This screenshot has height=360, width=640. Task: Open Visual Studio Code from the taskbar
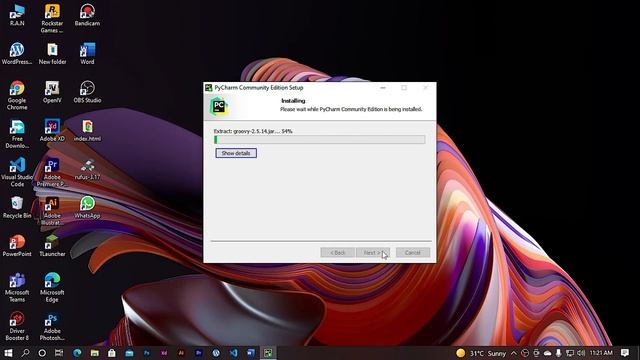233,353
